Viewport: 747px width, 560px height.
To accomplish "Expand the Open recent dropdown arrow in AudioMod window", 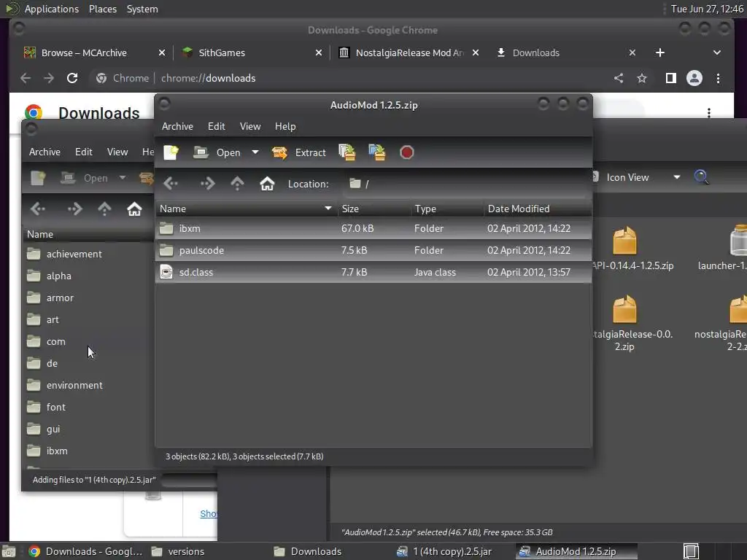I will coord(255,152).
